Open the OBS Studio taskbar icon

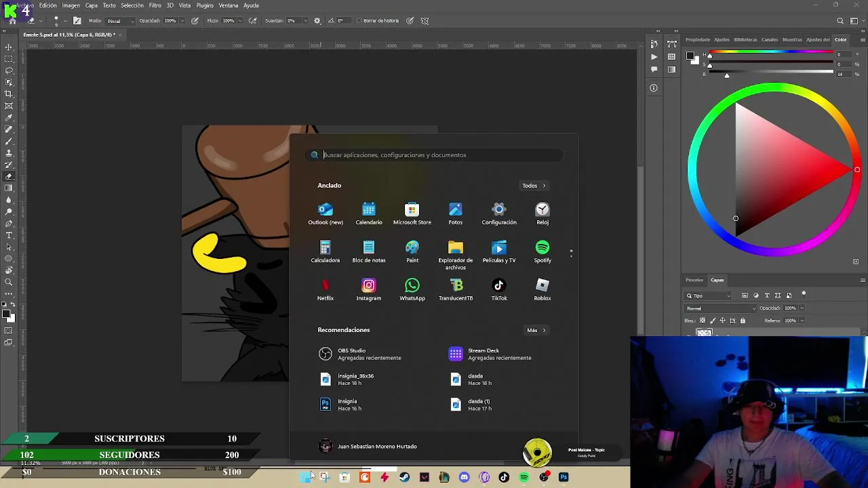[544, 477]
